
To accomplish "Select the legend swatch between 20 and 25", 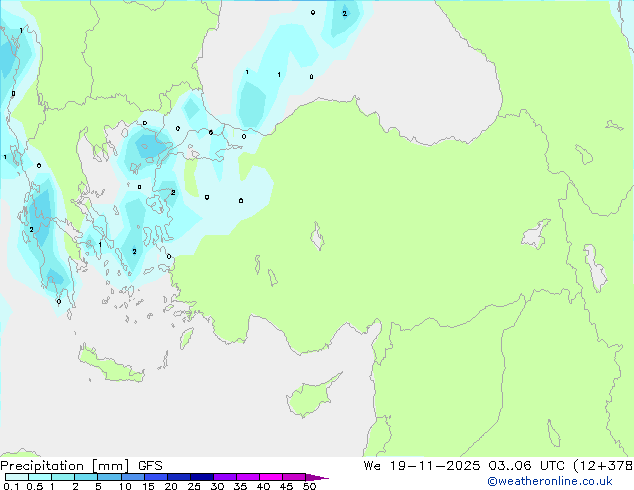I will [x=178, y=477].
